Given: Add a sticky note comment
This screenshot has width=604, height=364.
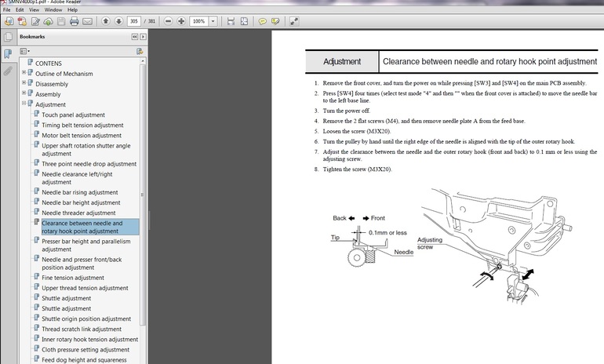Looking at the screenshot, I should click(262, 21).
